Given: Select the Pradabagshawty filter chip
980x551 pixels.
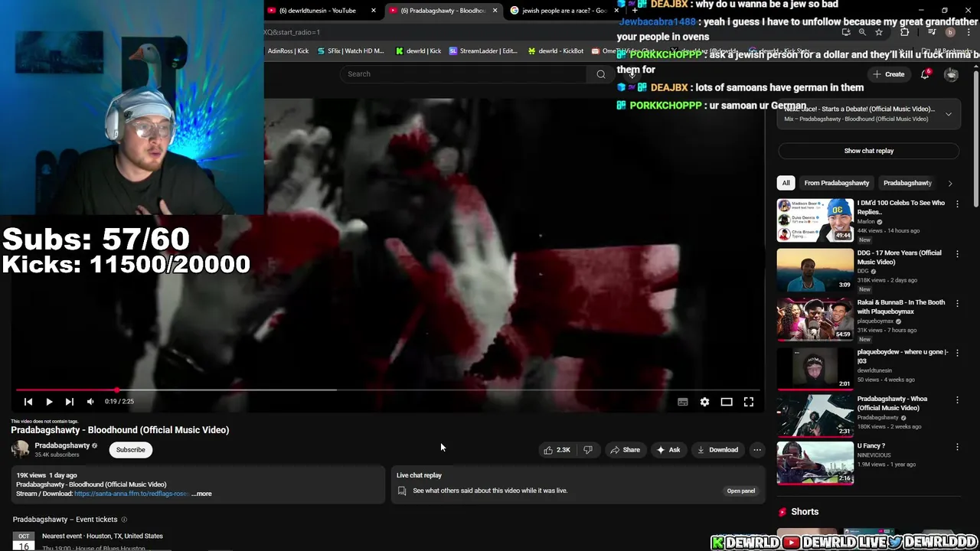Looking at the screenshot, I should tap(907, 183).
